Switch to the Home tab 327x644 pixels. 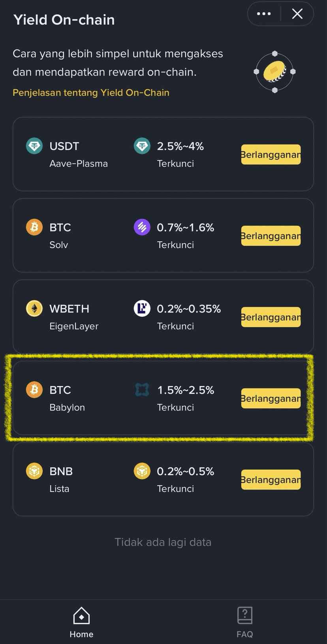coord(81,623)
